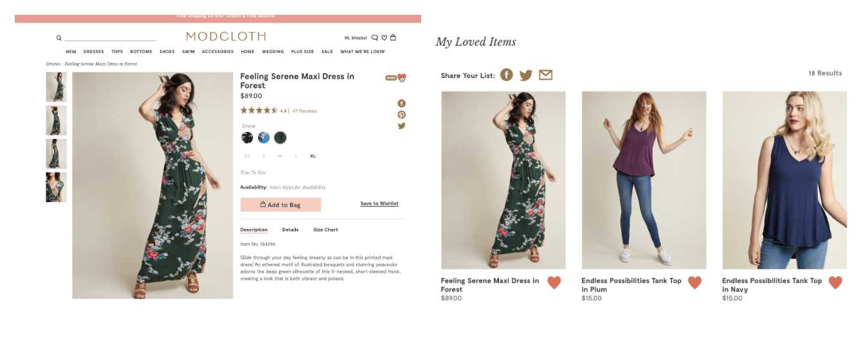Click the Add to Bag button

pyautogui.click(x=280, y=205)
